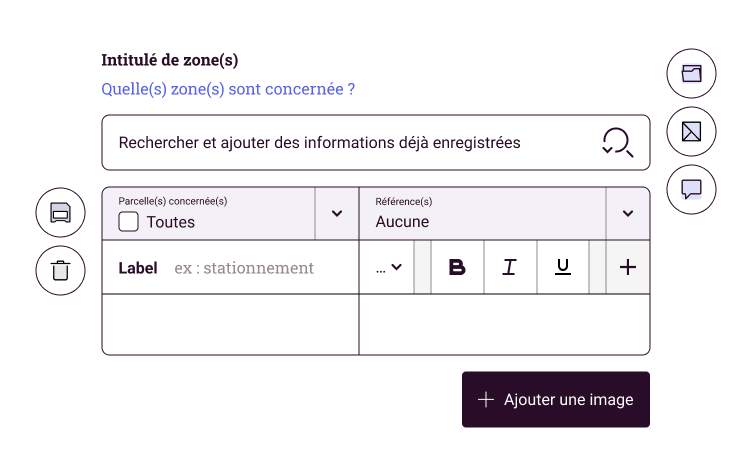The image size is (752, 476).
Task: Focus the Rechercher et ajouter search field
Action: point(376,142)
